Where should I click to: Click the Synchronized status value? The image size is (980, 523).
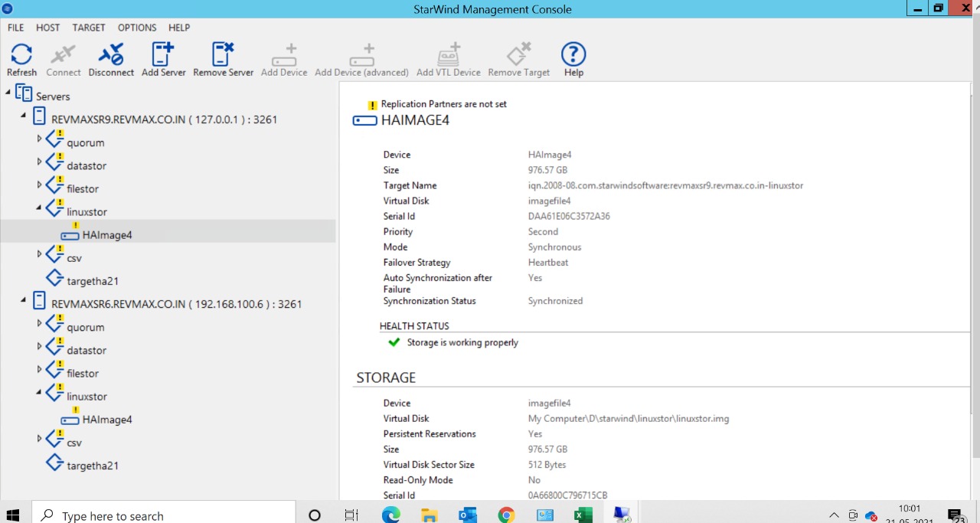point(555,301)
